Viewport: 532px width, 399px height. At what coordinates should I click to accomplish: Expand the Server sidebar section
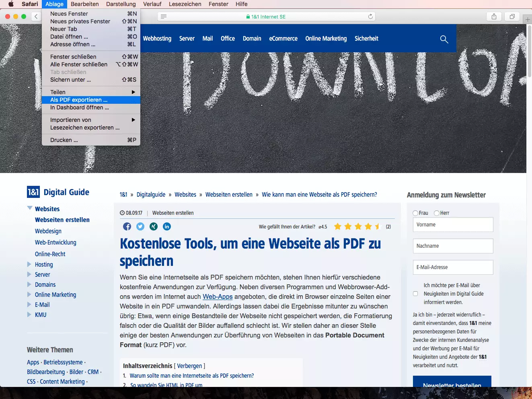[29, 274]
